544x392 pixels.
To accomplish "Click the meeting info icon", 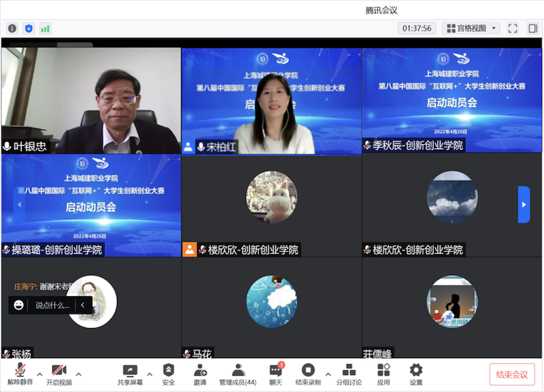I will pyautogui.click(x=12, y=29).
